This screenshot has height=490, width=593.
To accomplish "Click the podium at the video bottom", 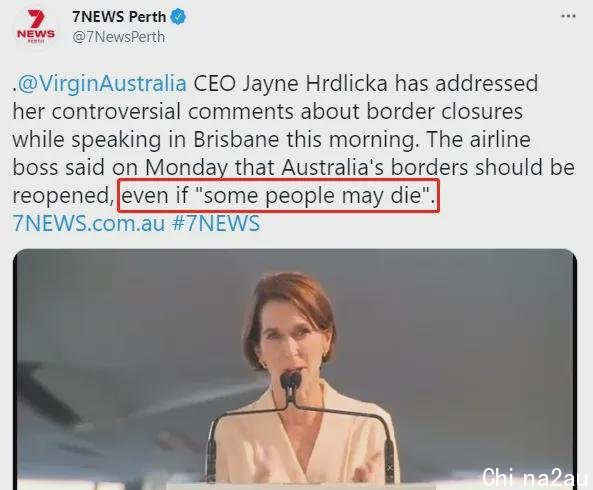I will (301, 485).
